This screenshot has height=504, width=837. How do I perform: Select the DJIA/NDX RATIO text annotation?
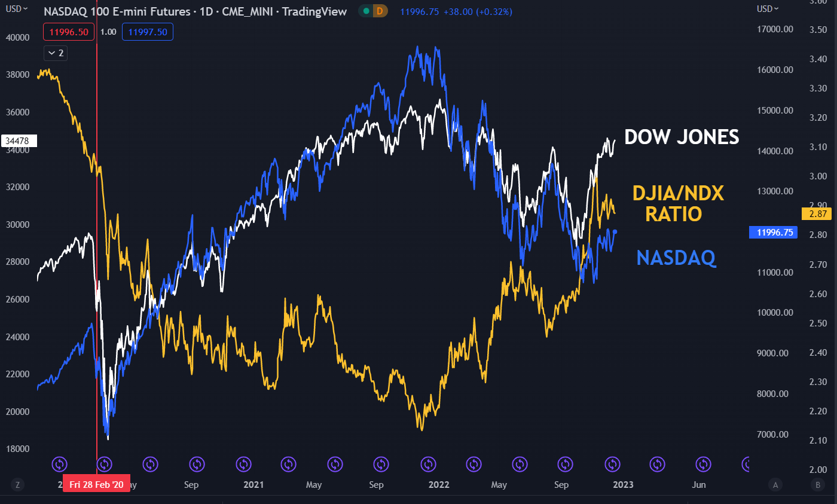click(678, 203)
